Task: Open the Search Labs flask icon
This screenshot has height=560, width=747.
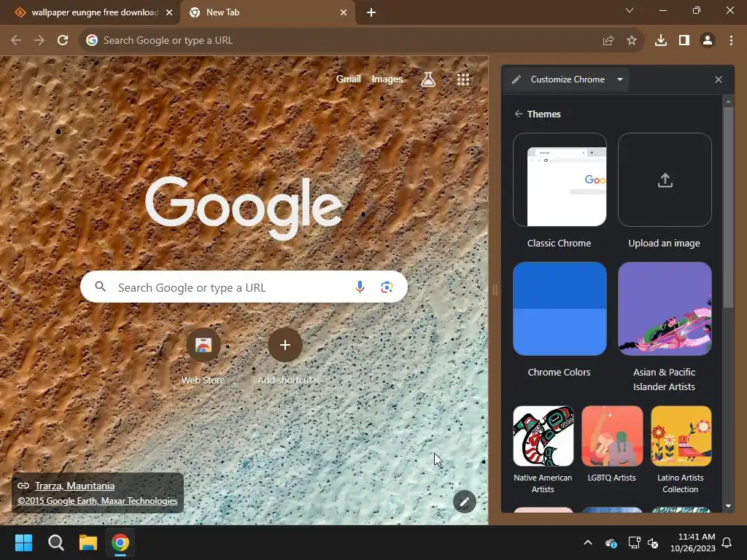Action: [427, 79]
